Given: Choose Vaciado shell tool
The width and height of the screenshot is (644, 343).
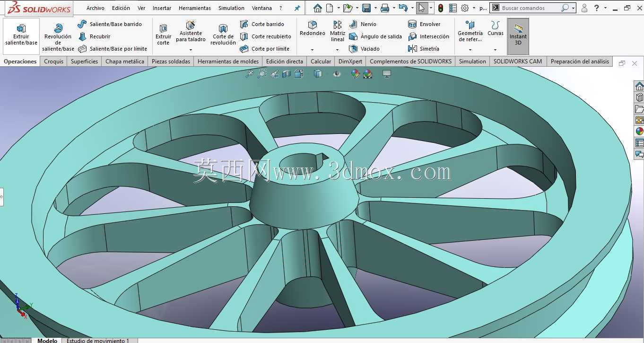Looking at the screenshot, I should click(365, 49).
